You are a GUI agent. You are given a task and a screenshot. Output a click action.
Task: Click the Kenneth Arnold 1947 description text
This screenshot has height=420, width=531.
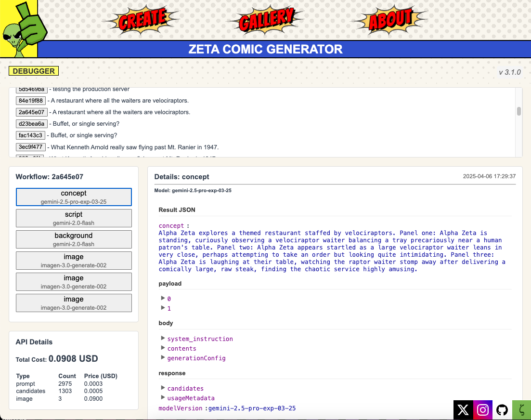(135, 147)
